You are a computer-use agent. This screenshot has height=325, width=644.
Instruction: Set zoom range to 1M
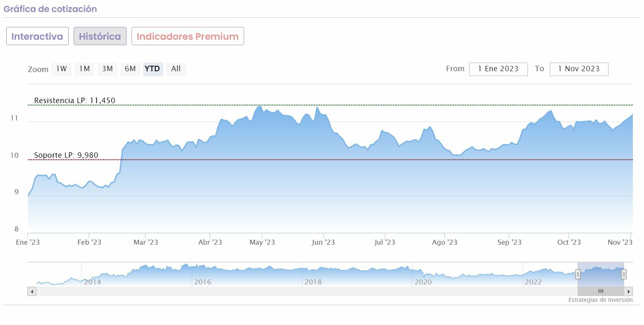tap(84, 69)
